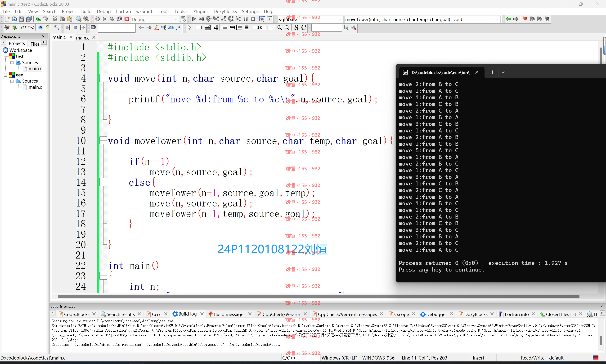
Task: Collapse the 'eee' project tree node
Action: [5, 75]
